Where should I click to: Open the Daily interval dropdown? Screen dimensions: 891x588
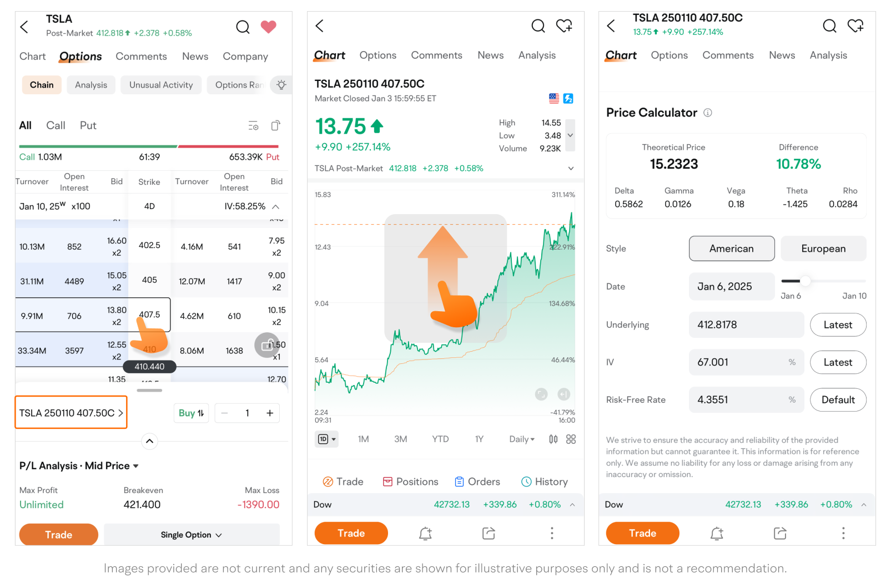522,439
